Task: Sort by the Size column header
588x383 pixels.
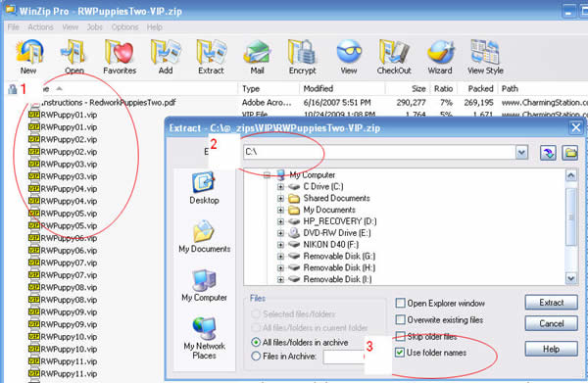Action: [408, 89]
